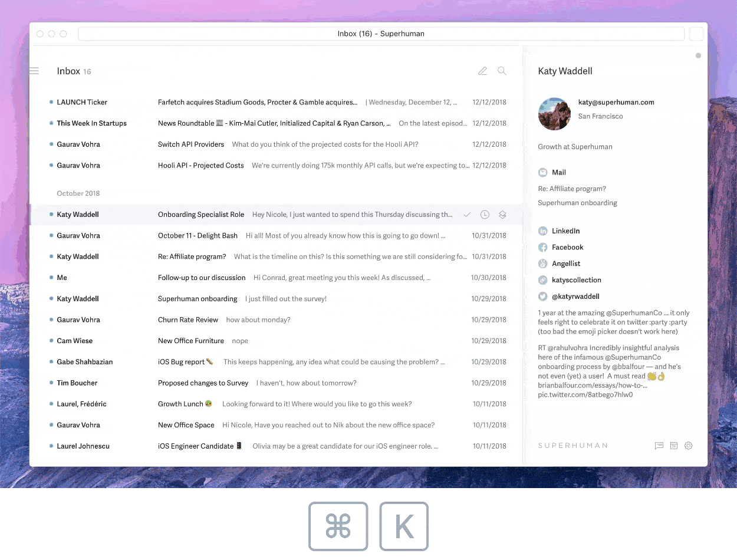Open the Re: Affiliate program? thread in the contact panel
This screenshot has width=737, height=560.
[x=572, y=189]
